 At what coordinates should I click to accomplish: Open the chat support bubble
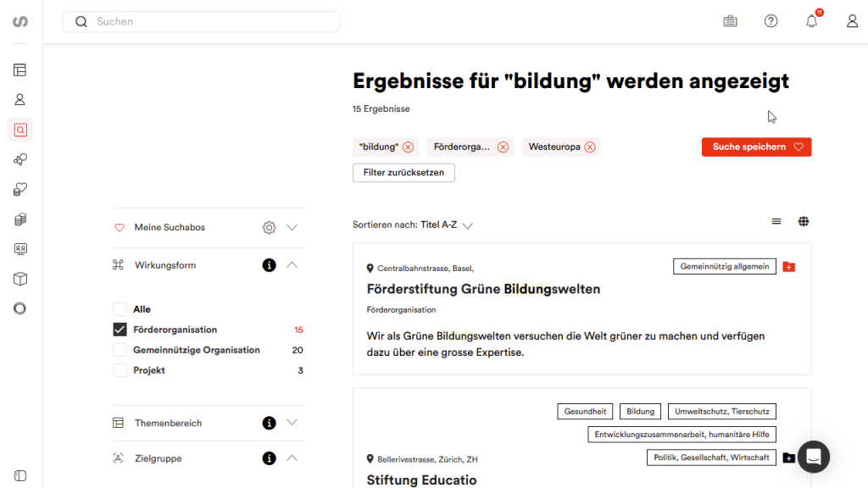(x=813, y=457)
